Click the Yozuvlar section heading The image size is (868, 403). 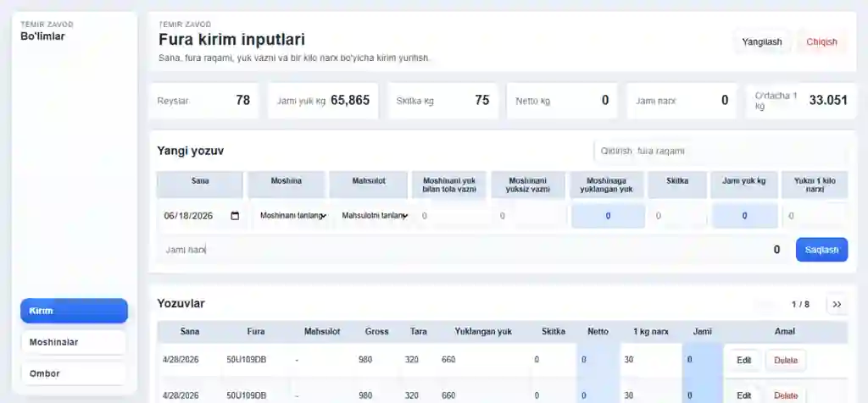coord(181,303)
